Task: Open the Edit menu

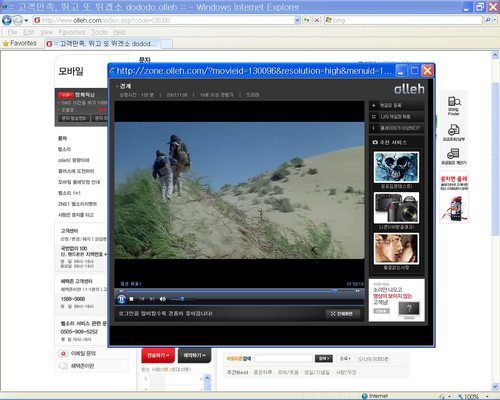Action: click(29, 32)
